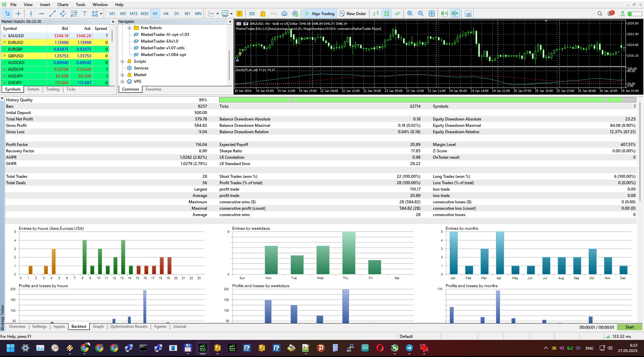Click the New Order button
Image resolution: width=644 pixels, height=357 pixels.
click(x=353, y=14)
